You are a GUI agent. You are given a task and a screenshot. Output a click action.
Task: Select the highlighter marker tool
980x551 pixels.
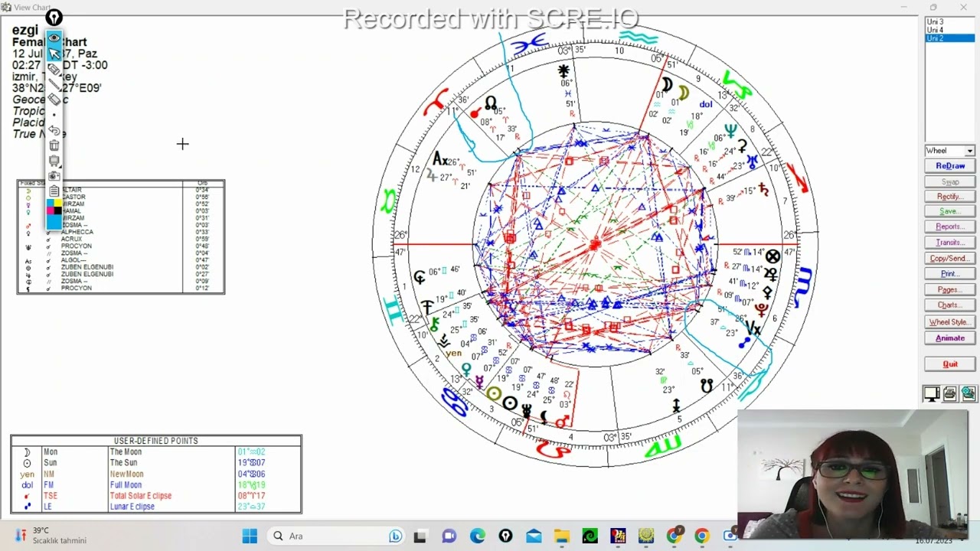54,69
